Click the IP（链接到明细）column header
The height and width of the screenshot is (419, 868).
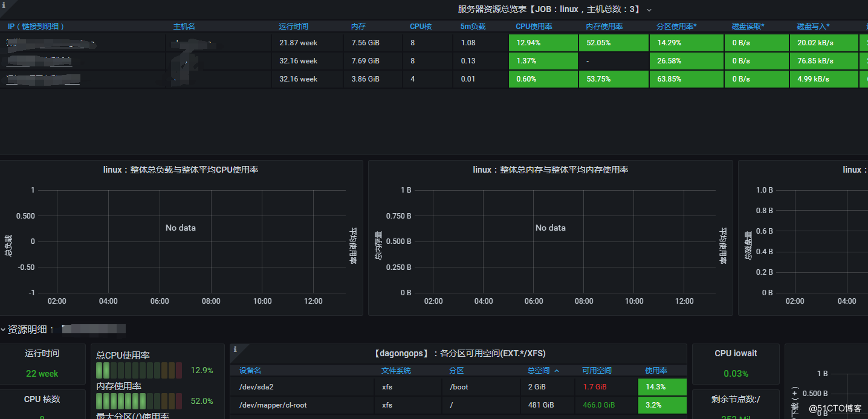pyautogui.click(x=36, y=27)
